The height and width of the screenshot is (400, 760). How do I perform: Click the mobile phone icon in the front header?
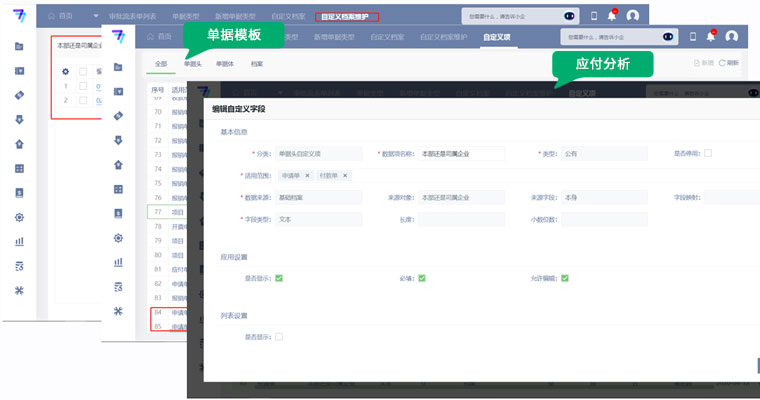[693, 36]
